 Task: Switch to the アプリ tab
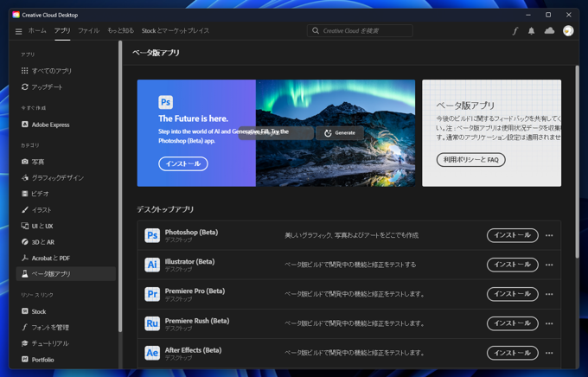tap(62, 31)
